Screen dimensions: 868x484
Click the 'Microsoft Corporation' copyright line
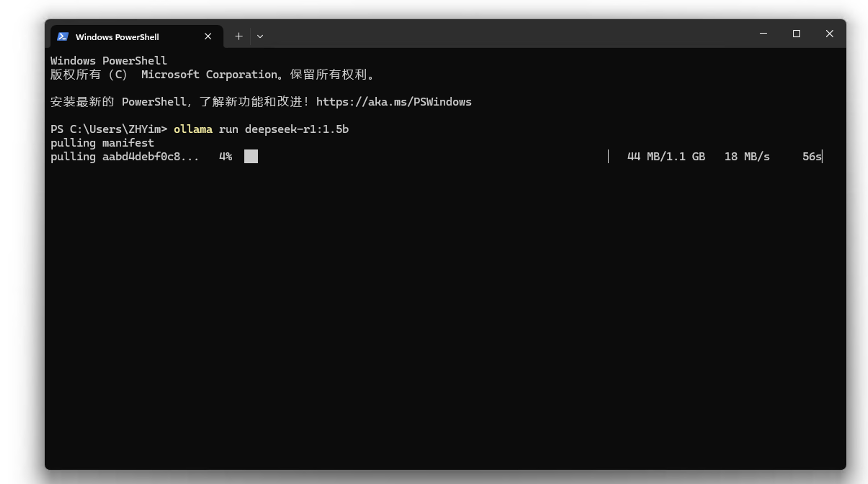pos(212,75)
